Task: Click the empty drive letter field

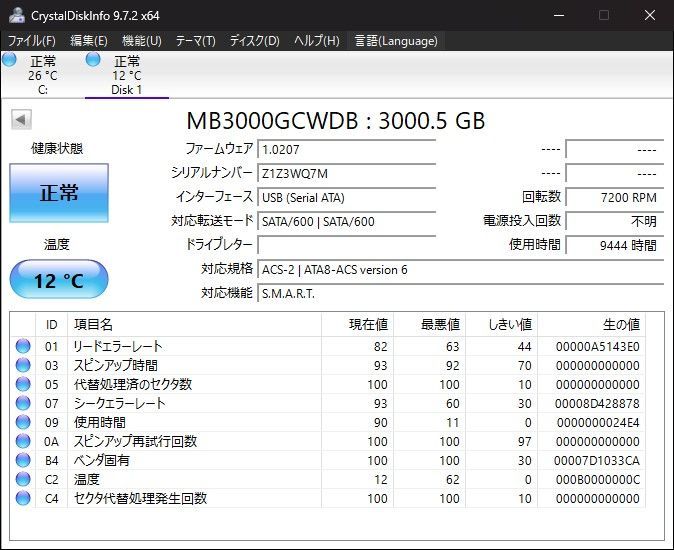Action: coord(346,245)
